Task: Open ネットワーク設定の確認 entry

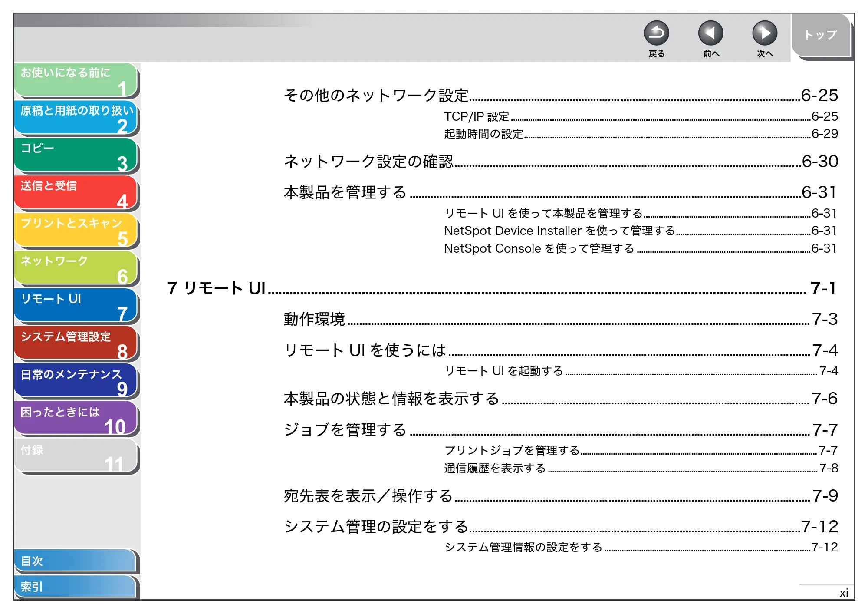Action: pyautogui.click(x=560, y=161)
